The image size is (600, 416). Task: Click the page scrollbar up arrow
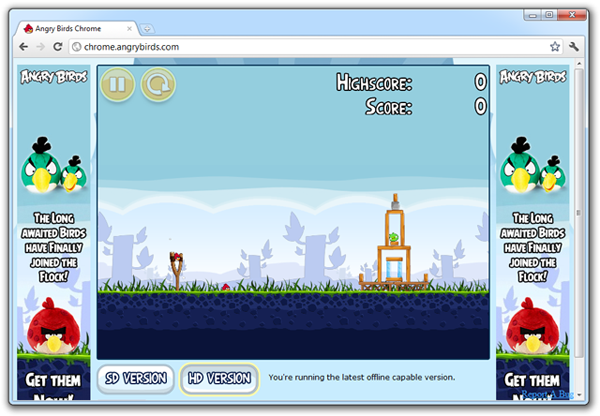pyautogui.click(x=579, y=64)
